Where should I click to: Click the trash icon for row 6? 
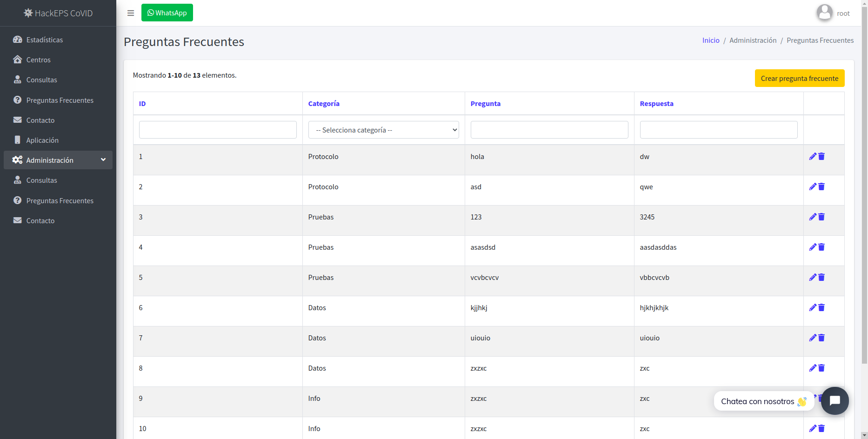821,308
